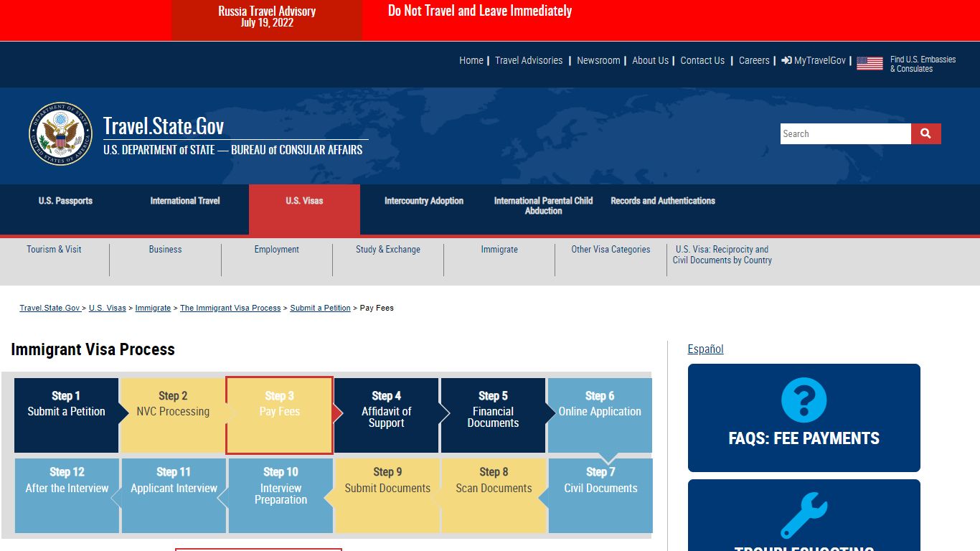Screen dimensions: 980x551
Task: Switch to the Español version
Action: click(705, 349)
